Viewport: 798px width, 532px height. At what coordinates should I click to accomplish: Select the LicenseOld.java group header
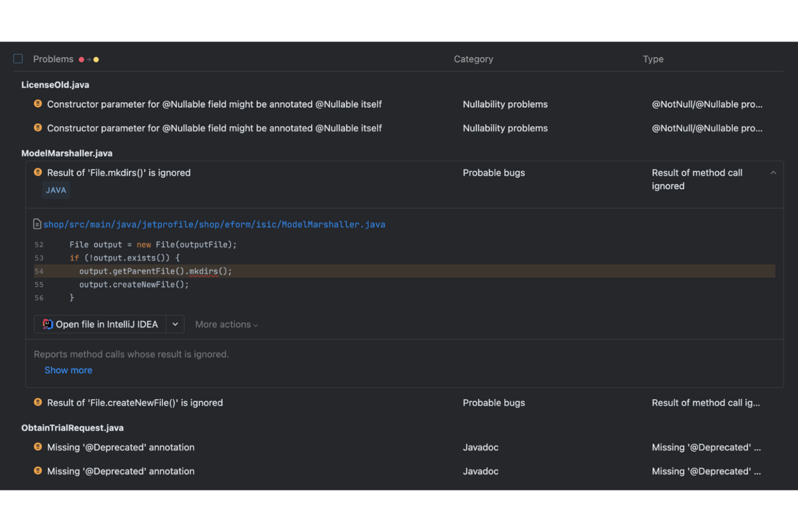click(56, 85)
